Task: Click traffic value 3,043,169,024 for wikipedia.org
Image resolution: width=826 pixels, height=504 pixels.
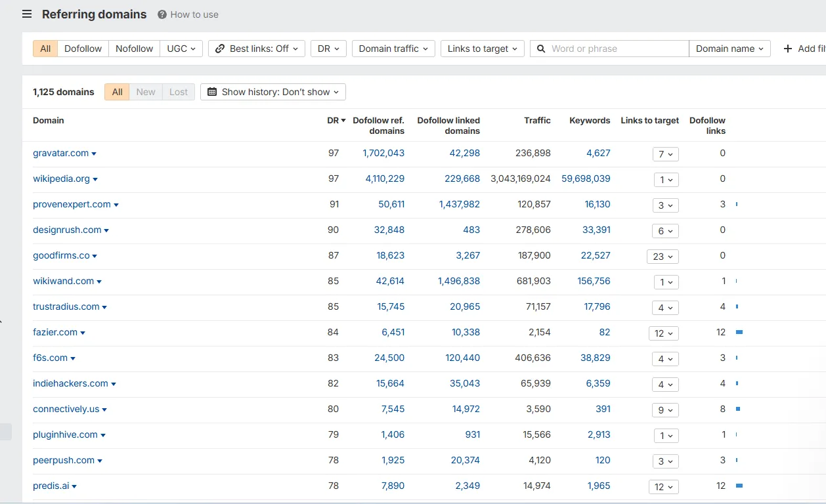Action: 521,178
